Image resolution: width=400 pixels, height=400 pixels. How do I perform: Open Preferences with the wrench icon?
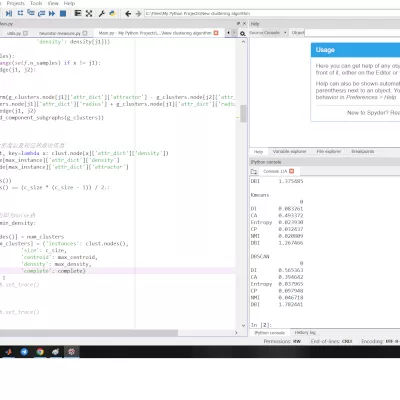click(x=102, y=13)
